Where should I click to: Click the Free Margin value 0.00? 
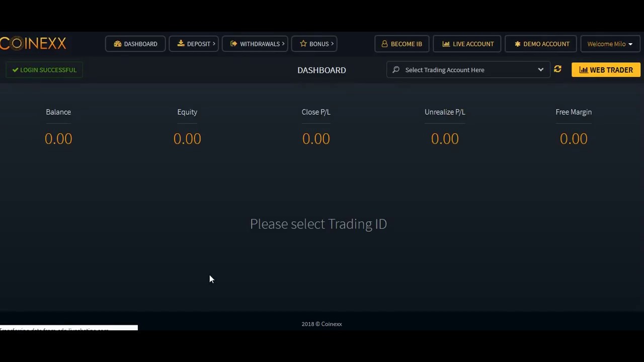point(574,139)
